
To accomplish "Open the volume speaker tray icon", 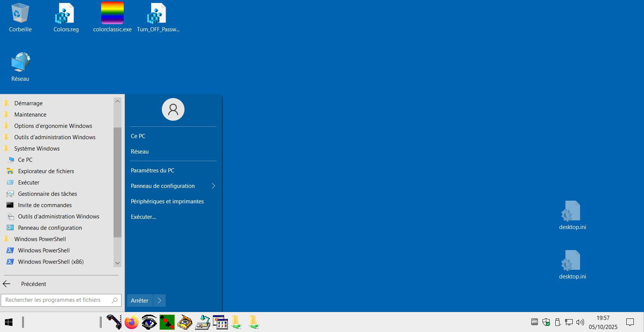I will 580,322.
